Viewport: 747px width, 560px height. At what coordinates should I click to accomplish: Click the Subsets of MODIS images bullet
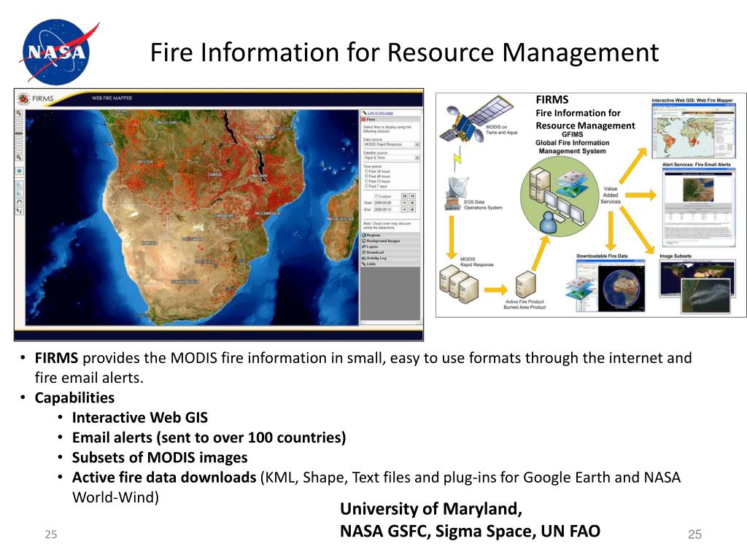(x=160, y=458)
